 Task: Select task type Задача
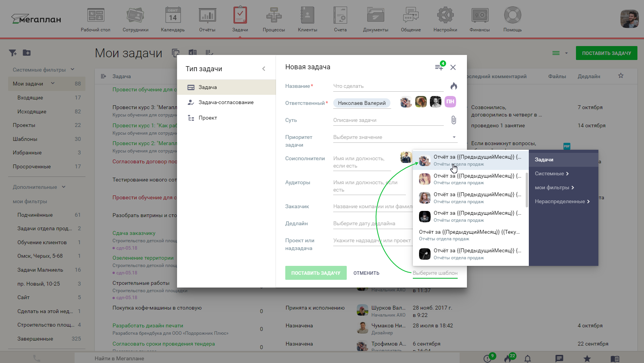point(226,87)
